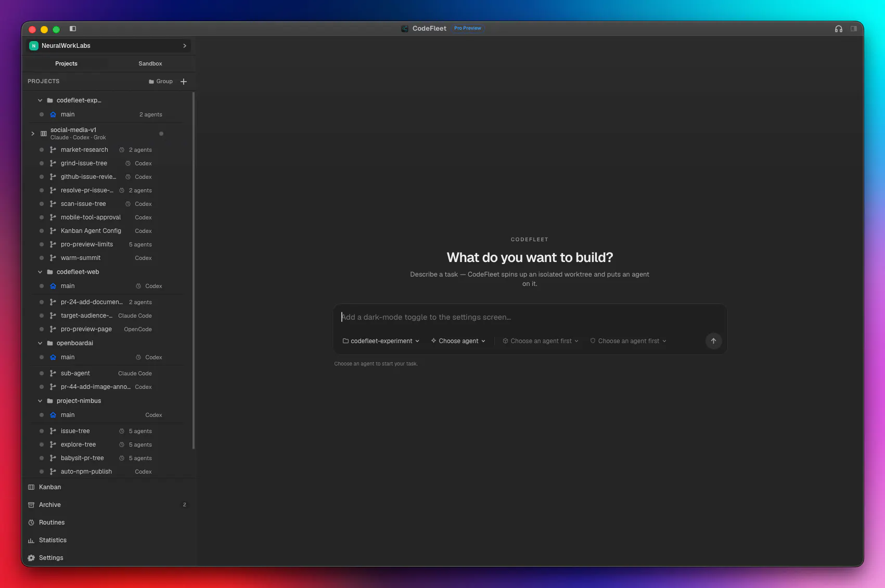Toggle the left sidebar panel icon

73,29
